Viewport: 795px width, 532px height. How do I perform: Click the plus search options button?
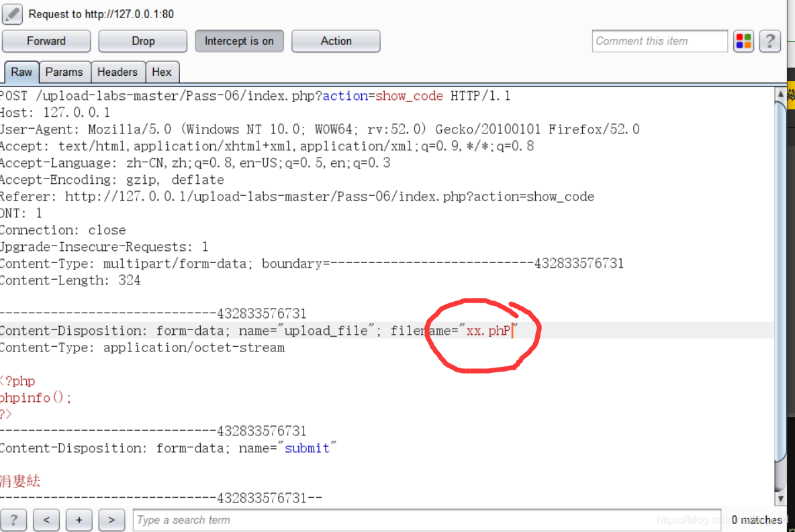pos(79,520)
